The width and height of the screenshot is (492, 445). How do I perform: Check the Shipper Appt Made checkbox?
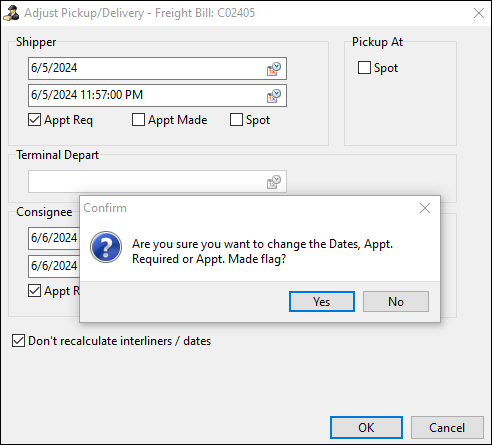(x=138, y=120)
